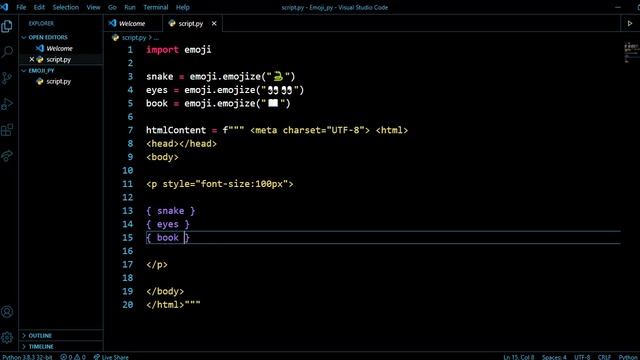Viewport: 640px width, 360px height.
Task: Click the minimap code overview
Action: tap(631, 53)
